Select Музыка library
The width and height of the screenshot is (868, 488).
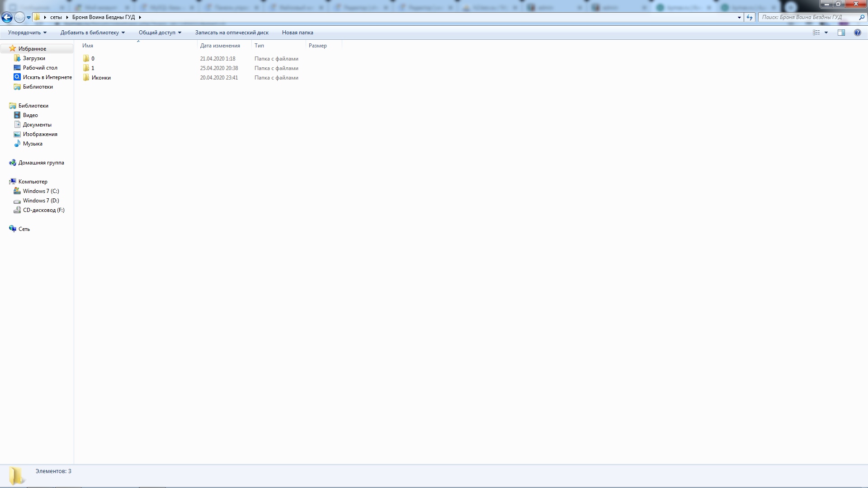(33, 144)
